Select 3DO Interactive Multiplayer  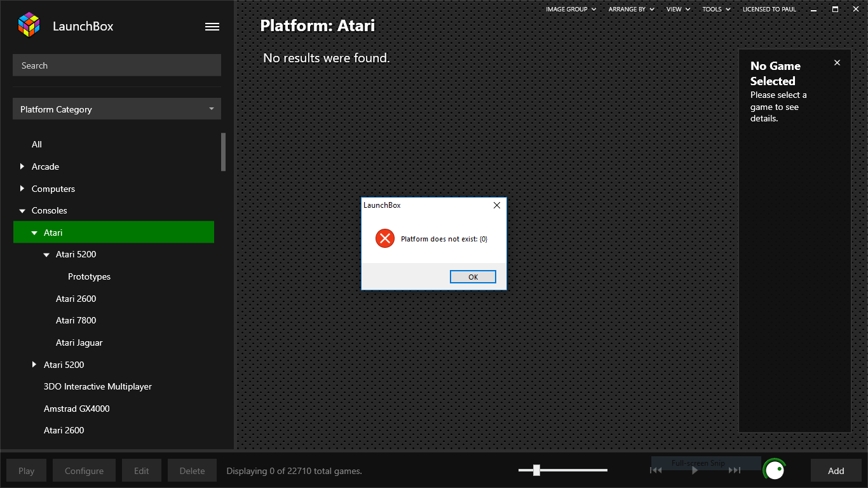(98, 387)
